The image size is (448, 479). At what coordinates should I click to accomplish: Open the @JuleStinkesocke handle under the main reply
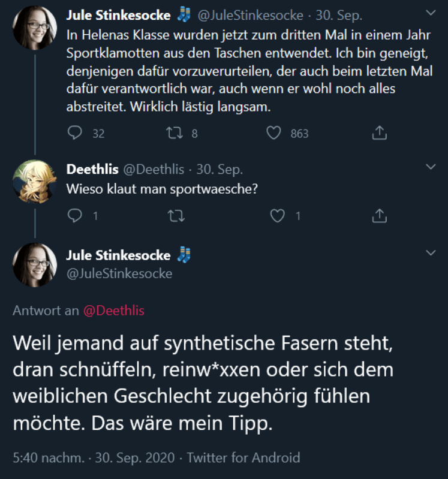click(x=119, y=273)
